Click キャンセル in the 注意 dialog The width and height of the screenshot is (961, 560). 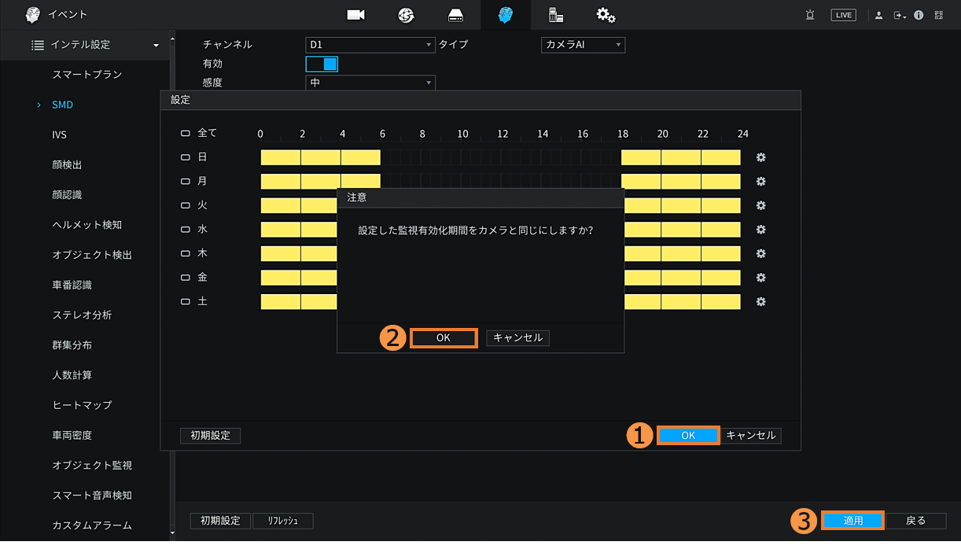(x=517, y=337)
